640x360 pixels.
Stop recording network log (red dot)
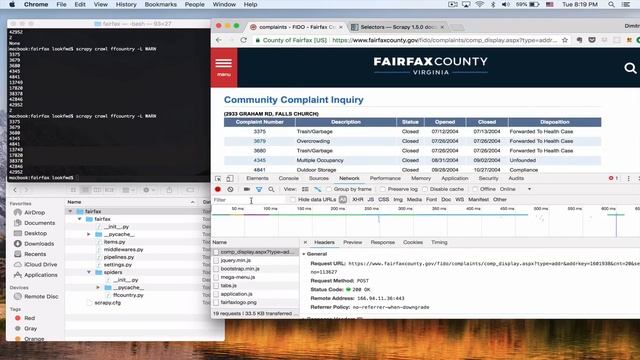tap(218, 189)
